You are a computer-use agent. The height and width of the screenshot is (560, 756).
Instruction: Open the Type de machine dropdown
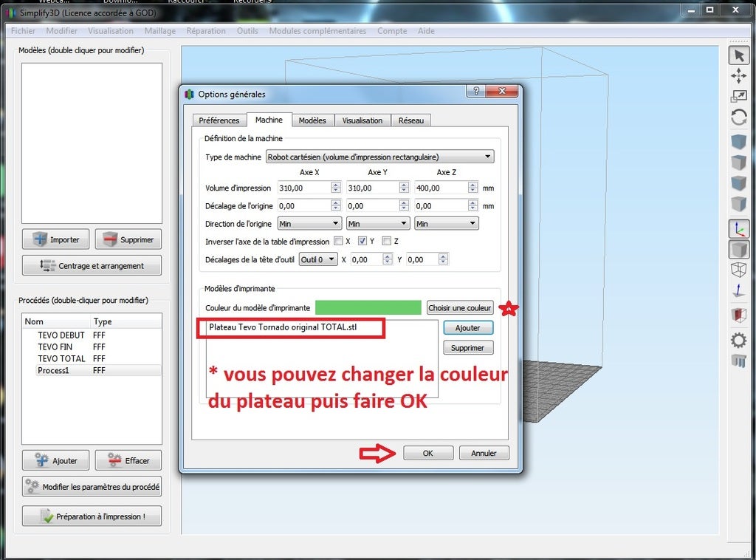[379, 157]
